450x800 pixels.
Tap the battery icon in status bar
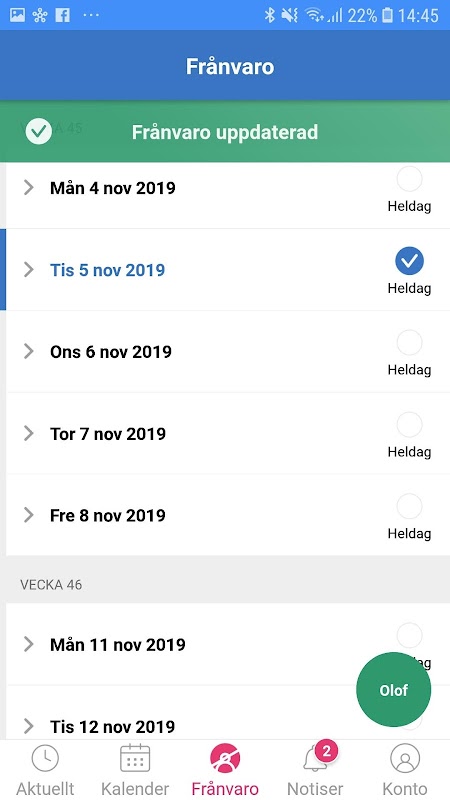click(388, 15)
